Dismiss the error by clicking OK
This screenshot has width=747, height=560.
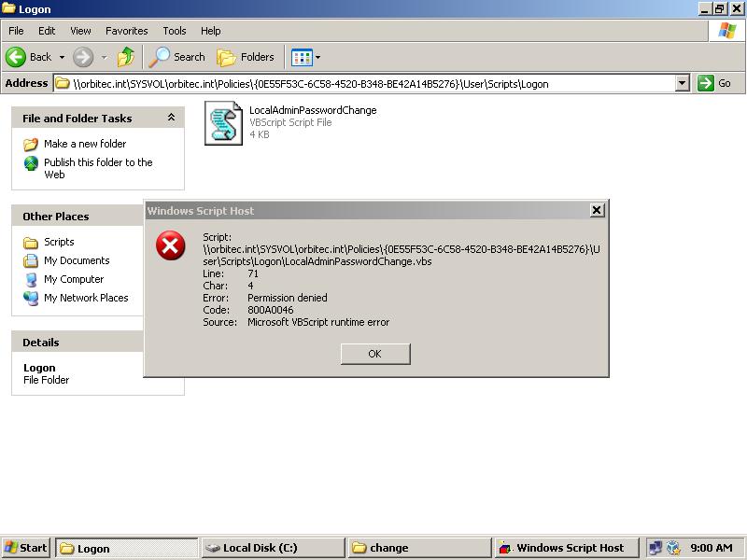point(374,354)
